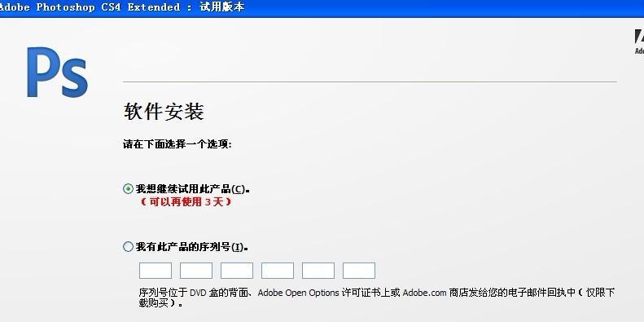
Task: Click the Photoshop Ps logo
Action: [57, 73]
